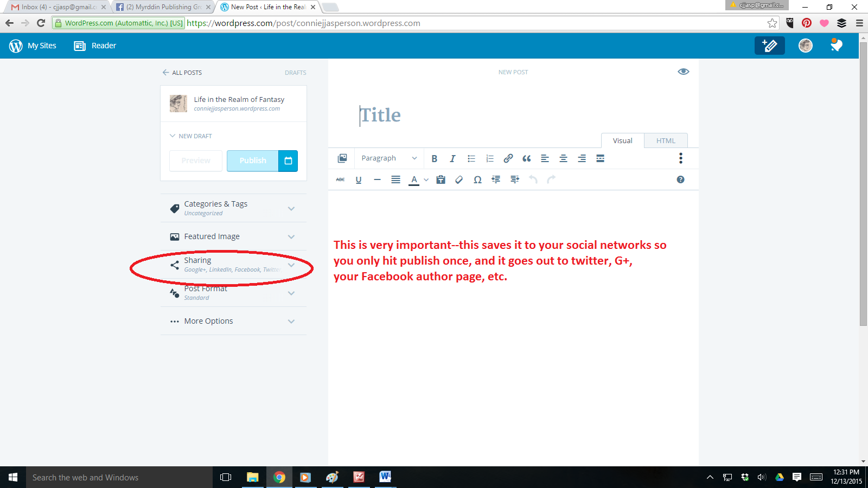Click the Add Media icon in editor toolbar
Viewport: 868px width, 488px height.
pos(342,158)
